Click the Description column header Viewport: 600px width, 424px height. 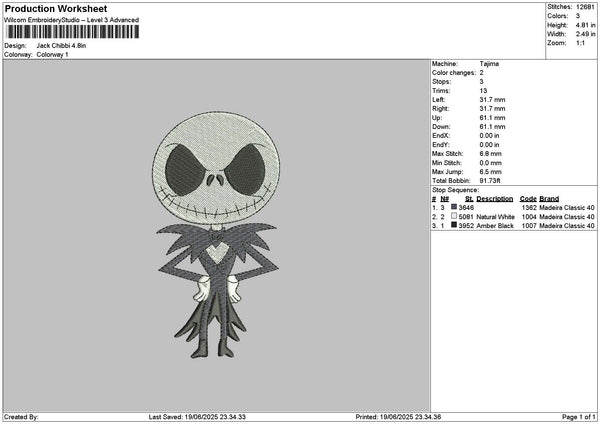[x=494, y=199]
